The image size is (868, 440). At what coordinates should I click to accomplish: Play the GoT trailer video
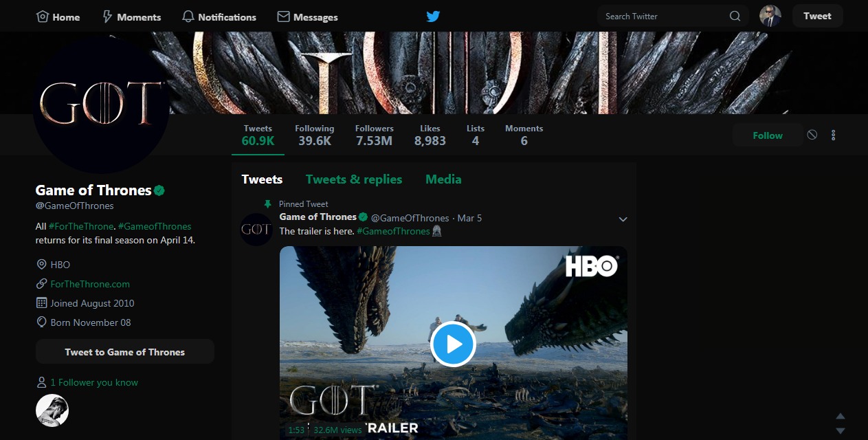click(453, 344)
